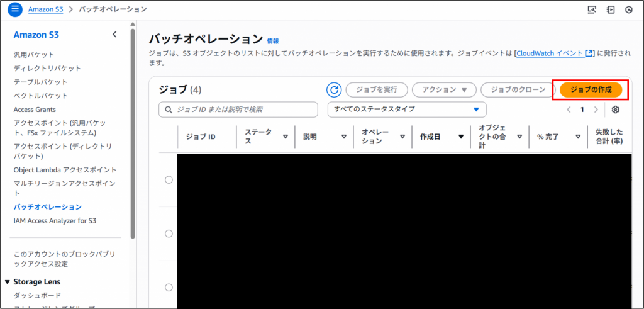Collapse the Amazon S3 sidebar chevron
This screenshot has height=309, width=644.
click(x=114, y=35)
